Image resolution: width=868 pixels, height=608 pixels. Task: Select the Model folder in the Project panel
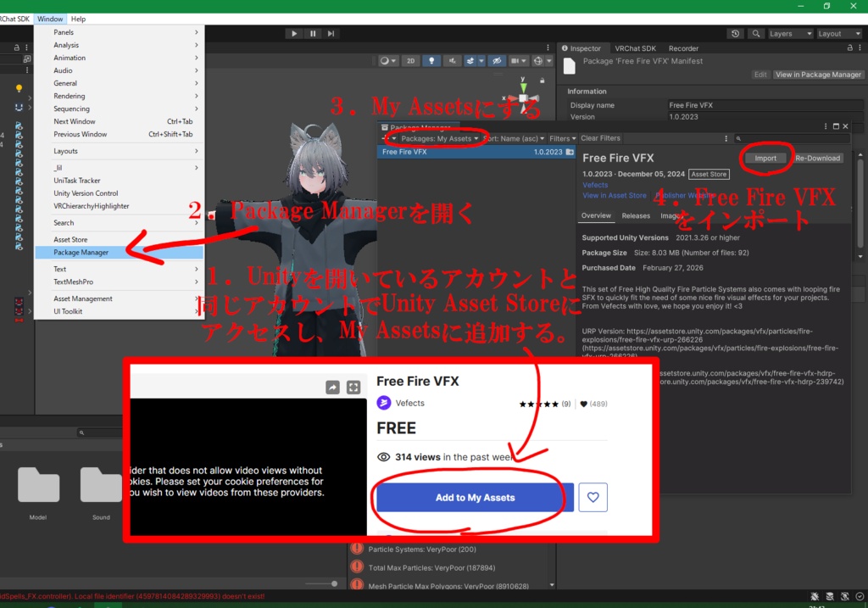coord(38,493)
